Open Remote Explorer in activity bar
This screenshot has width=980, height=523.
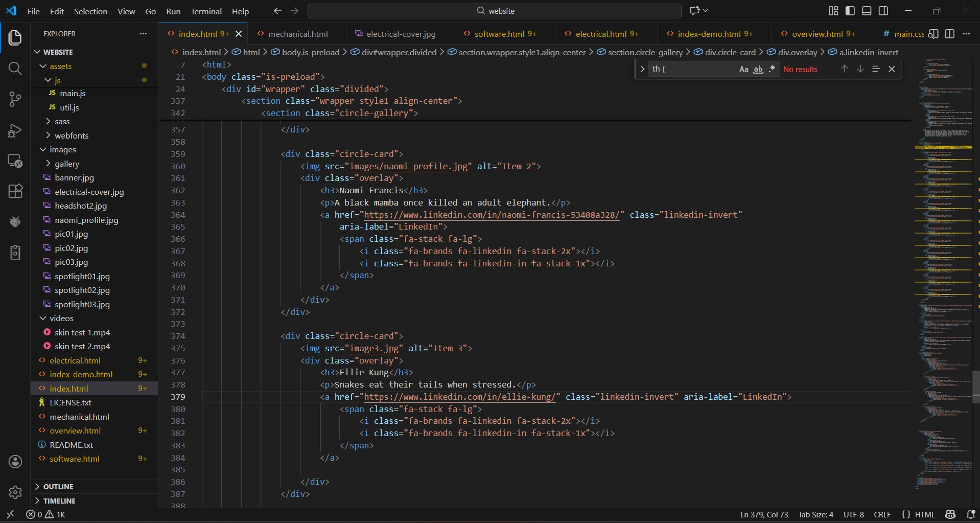coord(15,161)
